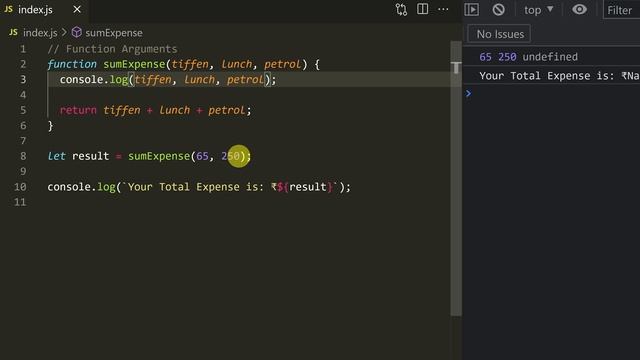Open the top JavaScript context dropdown

(x=539, y=10)
